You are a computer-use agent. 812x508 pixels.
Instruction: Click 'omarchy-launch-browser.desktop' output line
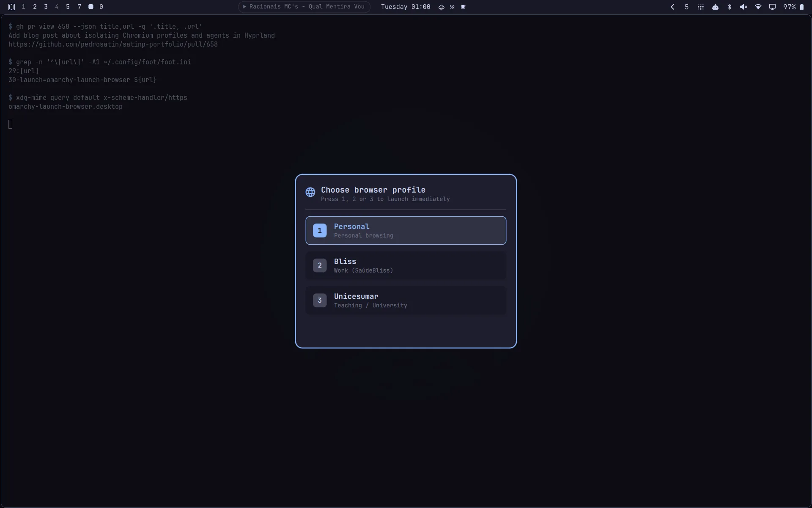pyautogui.click(x=66, y=107)
